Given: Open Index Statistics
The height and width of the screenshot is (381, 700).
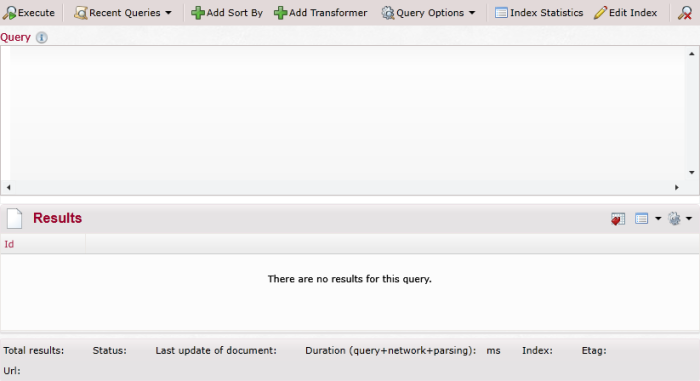Looking at the screenshot, I should [x=539, y=13].
